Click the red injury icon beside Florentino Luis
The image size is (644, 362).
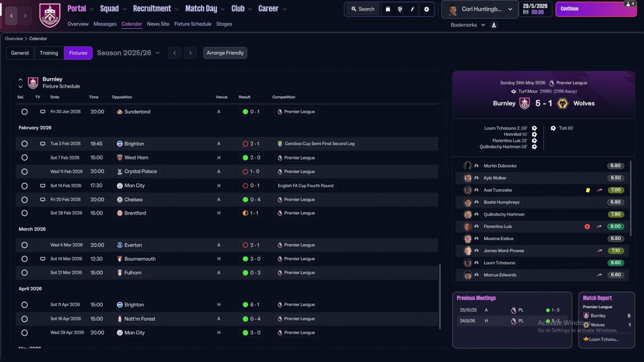tap(587, 227)
